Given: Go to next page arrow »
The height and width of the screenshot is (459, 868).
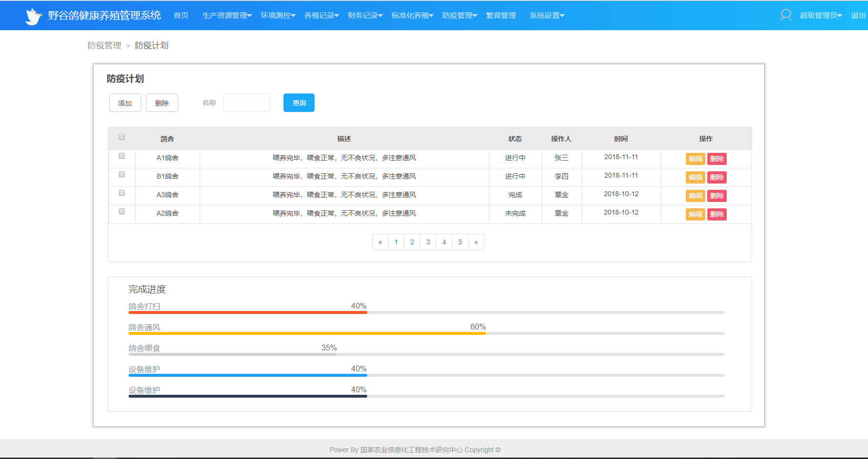Looking at the screenshot, I should (x=476, y=242).
